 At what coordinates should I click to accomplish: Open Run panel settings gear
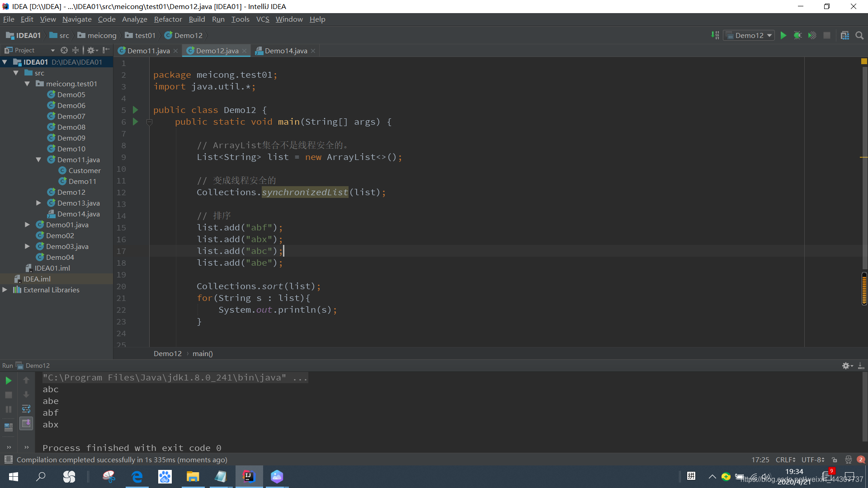(x=847, y=366)
